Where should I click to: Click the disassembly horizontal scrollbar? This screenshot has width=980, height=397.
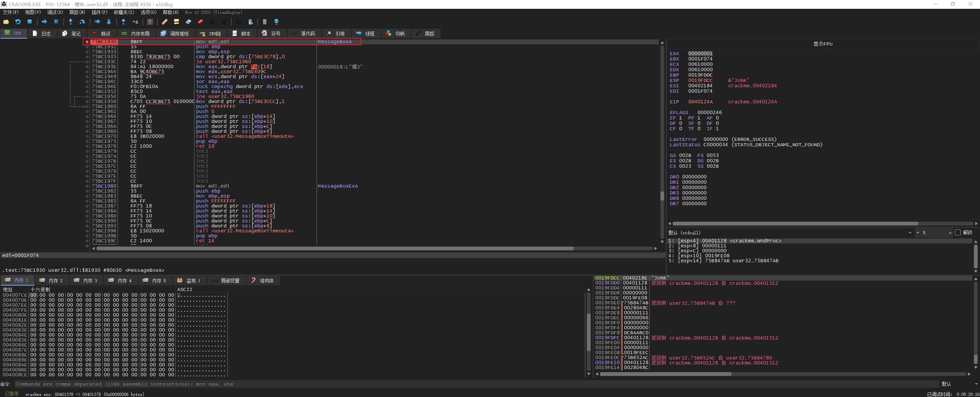pos(335,248)
